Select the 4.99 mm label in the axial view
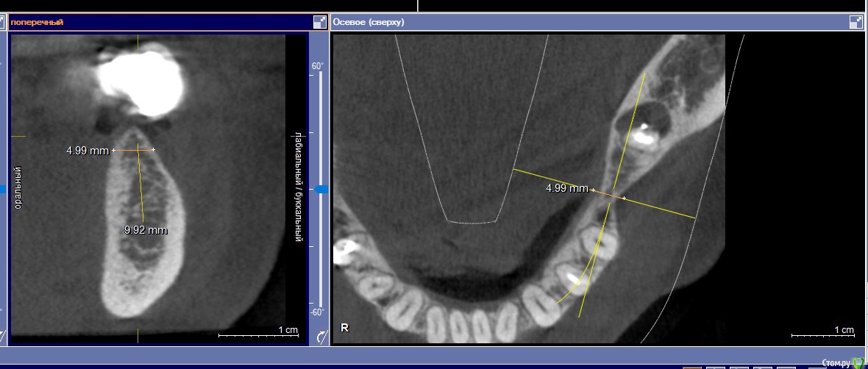The image size is (868, 369). [566, 188]
